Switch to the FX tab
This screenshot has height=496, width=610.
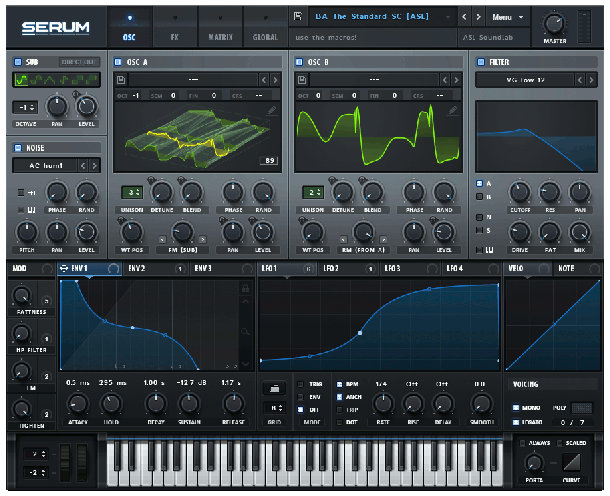pyautogui.click(x=175, y=27)
